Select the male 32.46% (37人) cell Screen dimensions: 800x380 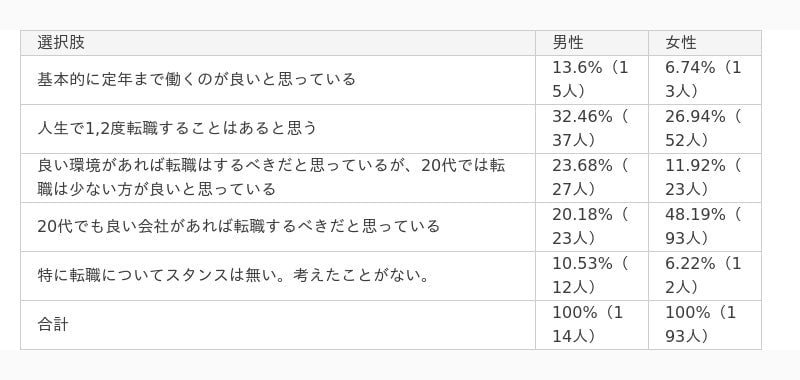(x=592, y=129)
